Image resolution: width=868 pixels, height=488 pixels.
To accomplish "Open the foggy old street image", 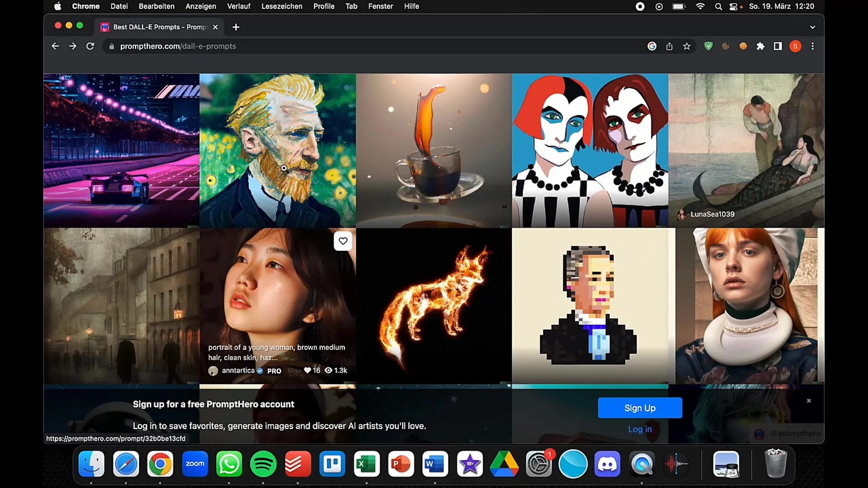I will click(x=122, y=306).
